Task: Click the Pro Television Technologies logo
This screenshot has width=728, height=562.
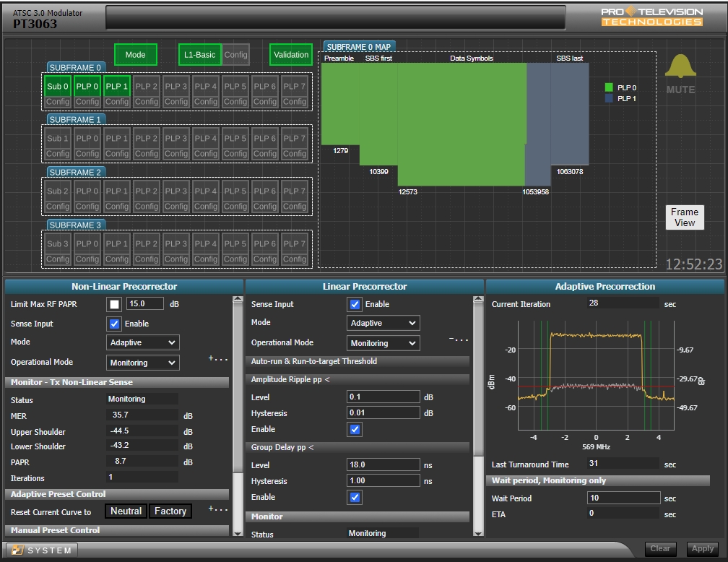Action: pos(651,17)
